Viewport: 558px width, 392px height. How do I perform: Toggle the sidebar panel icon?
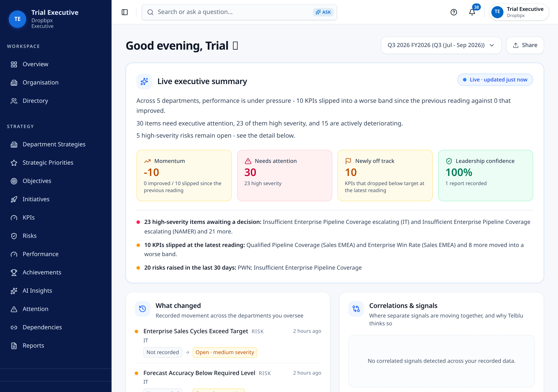(125, 12)
